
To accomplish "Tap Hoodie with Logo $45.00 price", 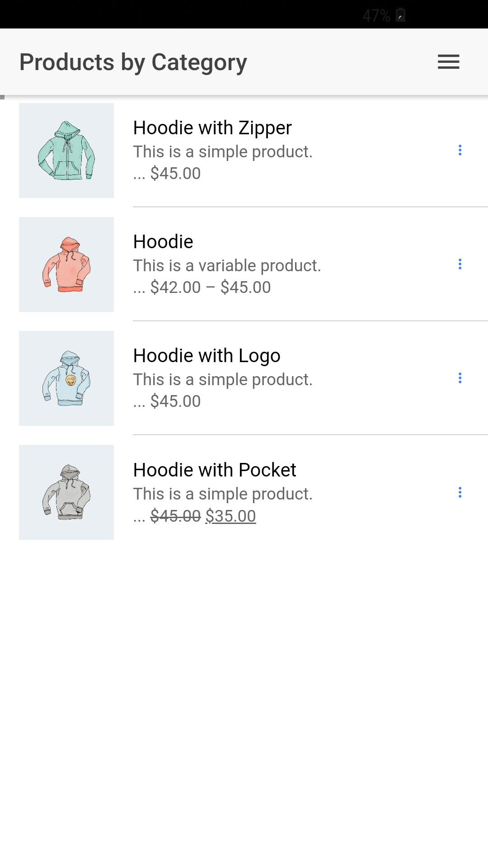I will [x=175, y=401].
